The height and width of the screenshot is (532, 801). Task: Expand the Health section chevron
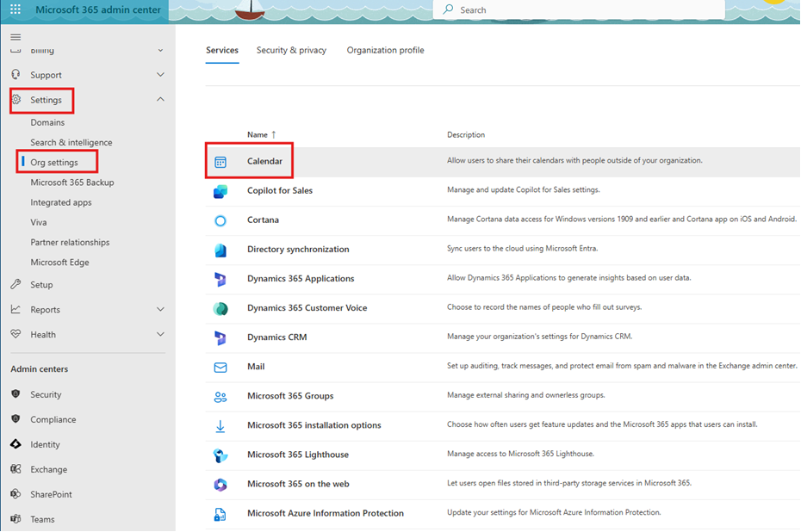[160, 334]
